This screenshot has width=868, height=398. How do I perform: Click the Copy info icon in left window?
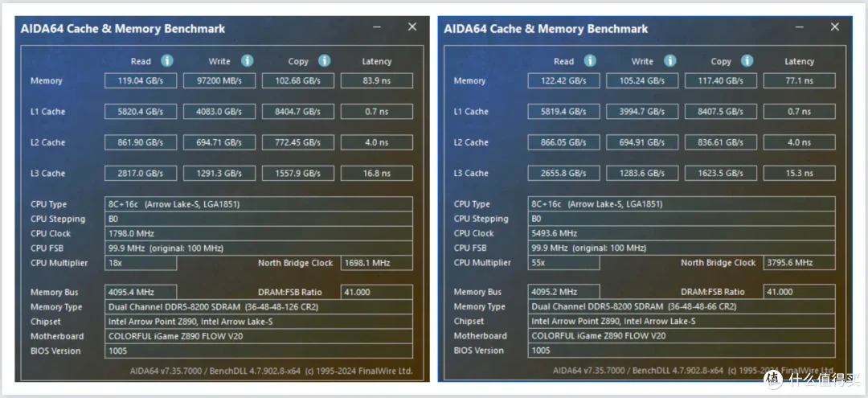tap(325, 60)
